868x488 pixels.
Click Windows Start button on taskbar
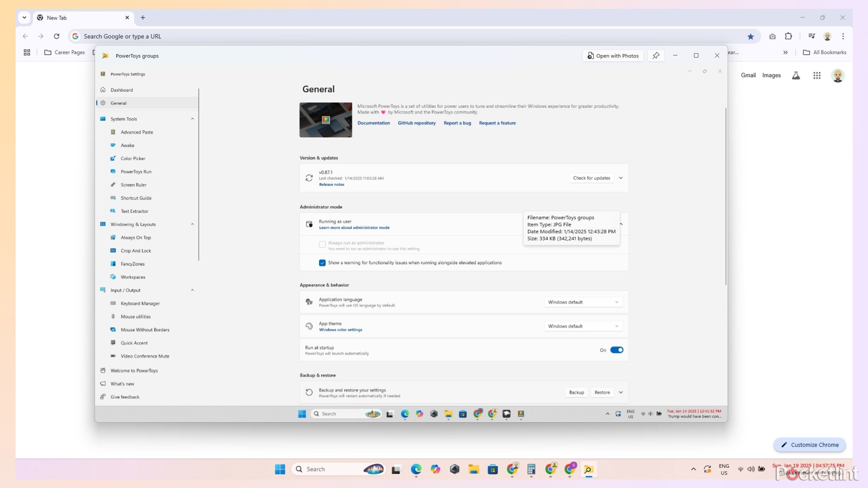pyautogui.click(x=280, y=469)
